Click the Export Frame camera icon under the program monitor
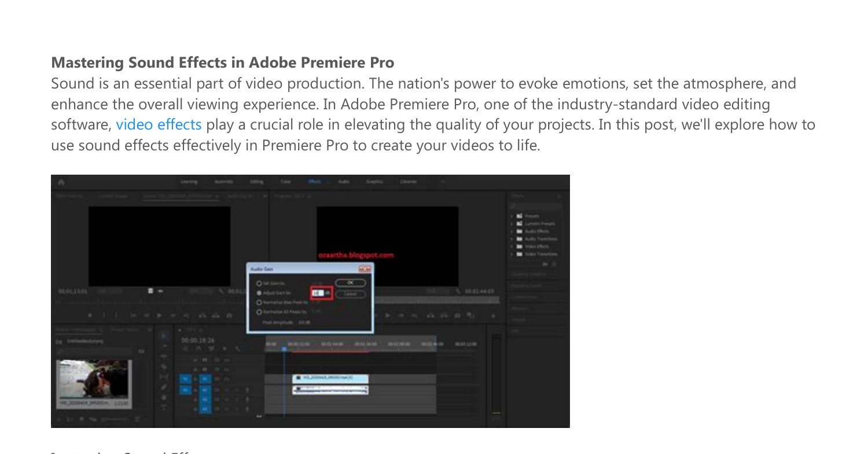 457,315
